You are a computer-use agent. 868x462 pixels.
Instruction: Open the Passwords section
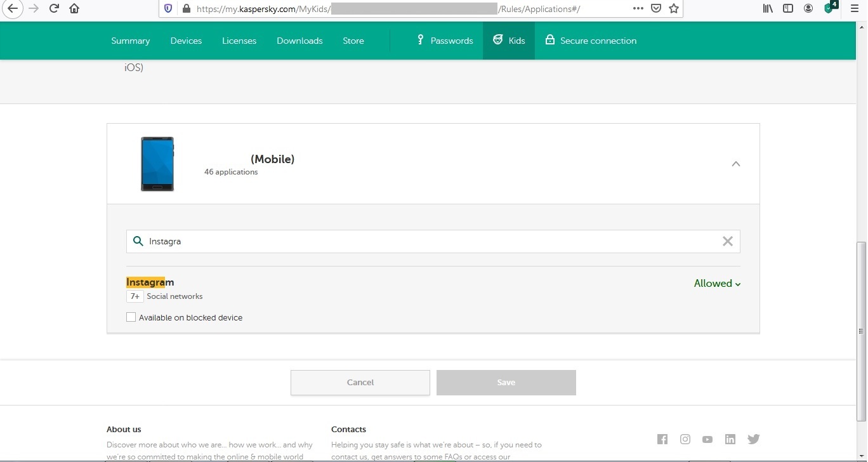coord(445,41)
